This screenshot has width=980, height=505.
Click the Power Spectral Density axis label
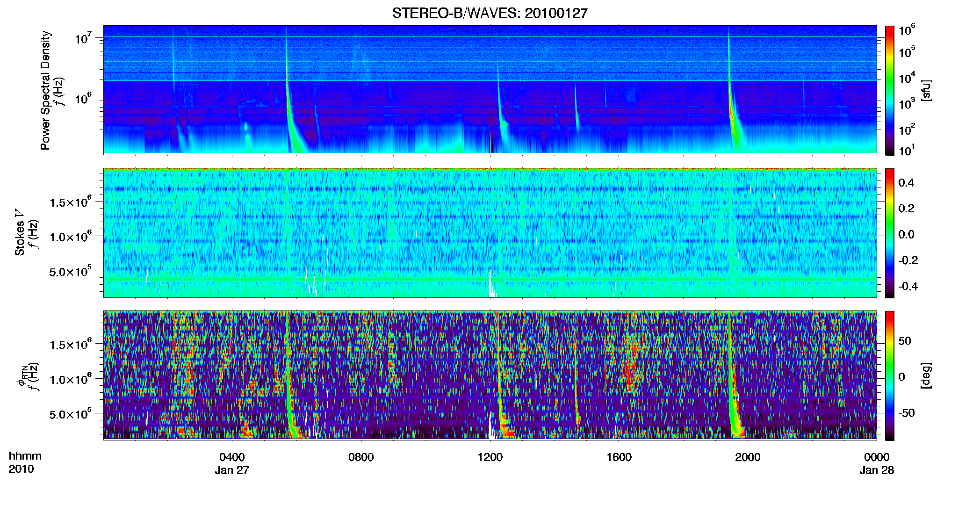coord(45,90)
